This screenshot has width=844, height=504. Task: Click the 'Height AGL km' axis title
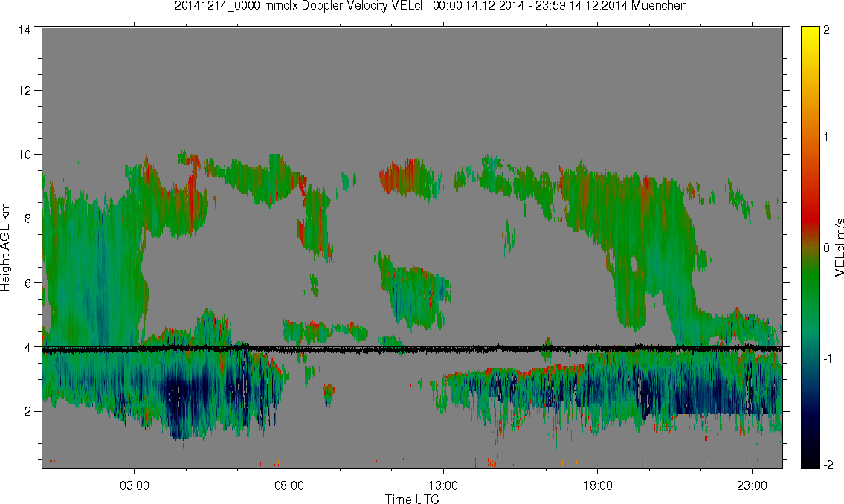coord(5,248)
